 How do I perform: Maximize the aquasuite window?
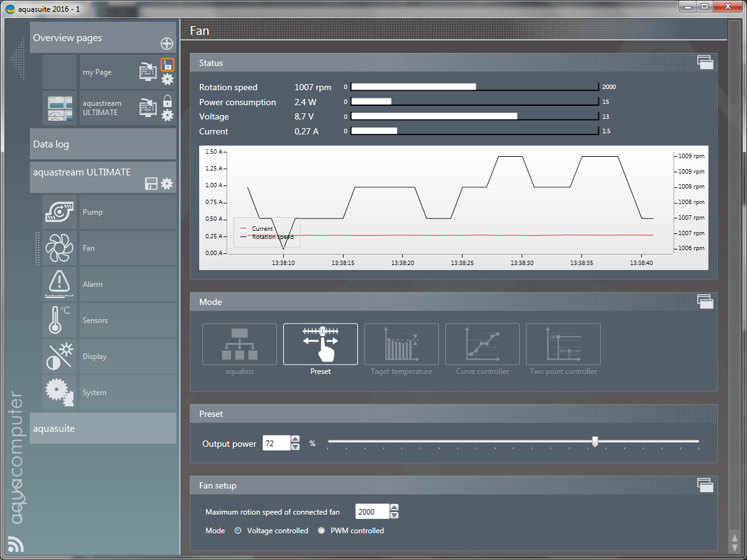[x=704, y=6]
